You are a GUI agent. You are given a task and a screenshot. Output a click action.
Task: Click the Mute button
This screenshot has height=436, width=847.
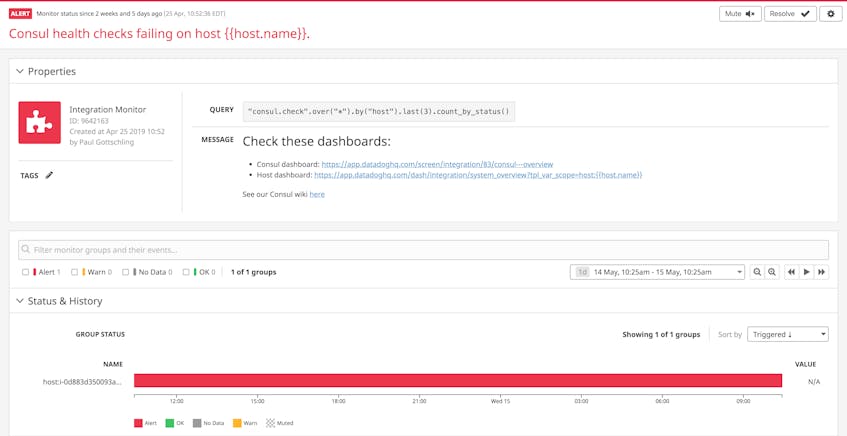740,14
